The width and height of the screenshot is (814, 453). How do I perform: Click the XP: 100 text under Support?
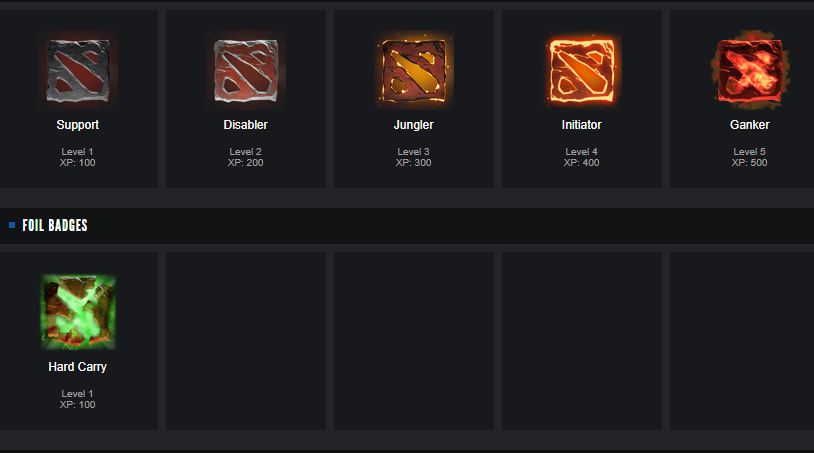pyautogui.click(x=77, y=163)
